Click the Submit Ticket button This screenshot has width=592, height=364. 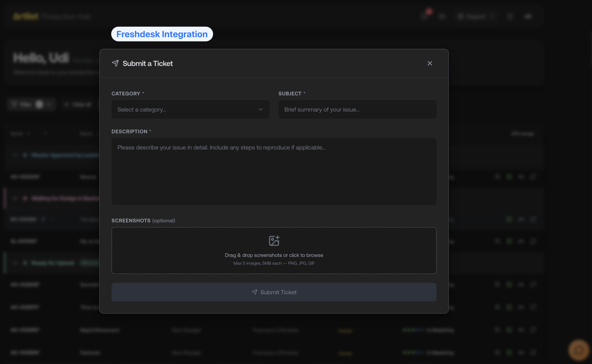pos(274,292)
